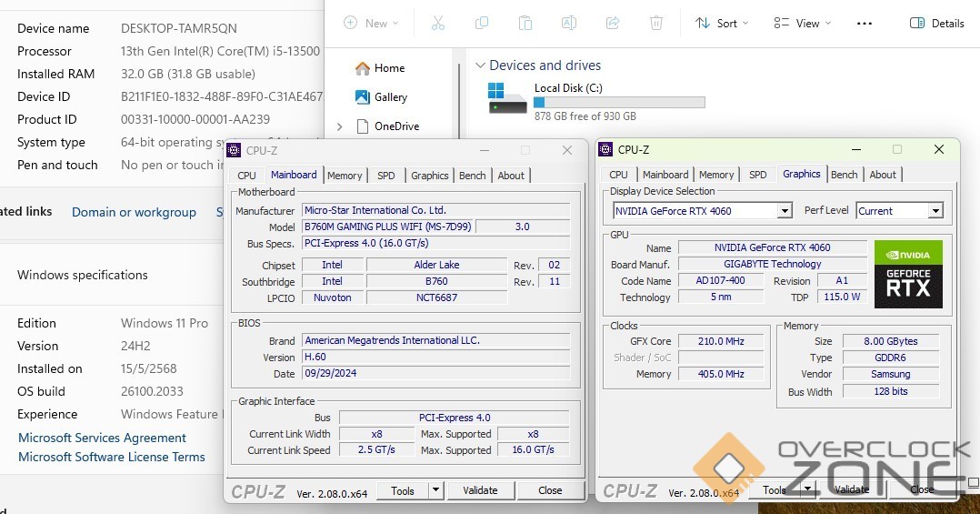This screenshot has height=514, width=980.
Task: Open the SPD tab in right CPU-Z window
Action: pyautogui.click(x=758, y=175)
